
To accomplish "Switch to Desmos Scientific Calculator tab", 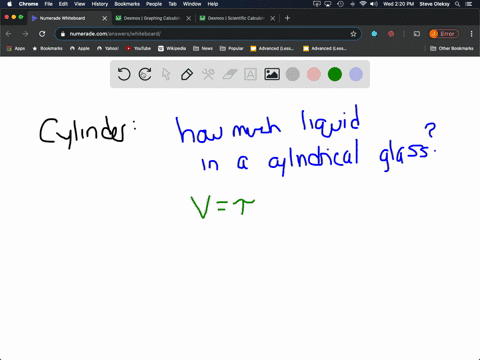I will coord(236,18).
